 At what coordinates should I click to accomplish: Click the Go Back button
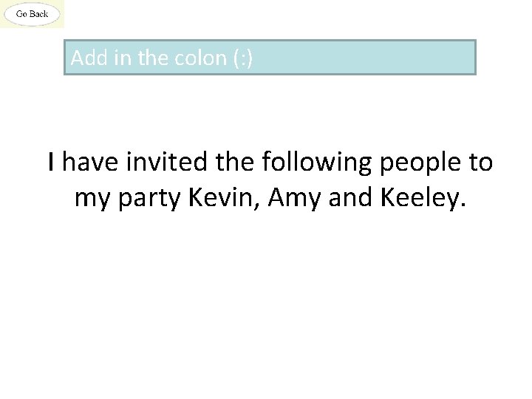coord(32,14)
